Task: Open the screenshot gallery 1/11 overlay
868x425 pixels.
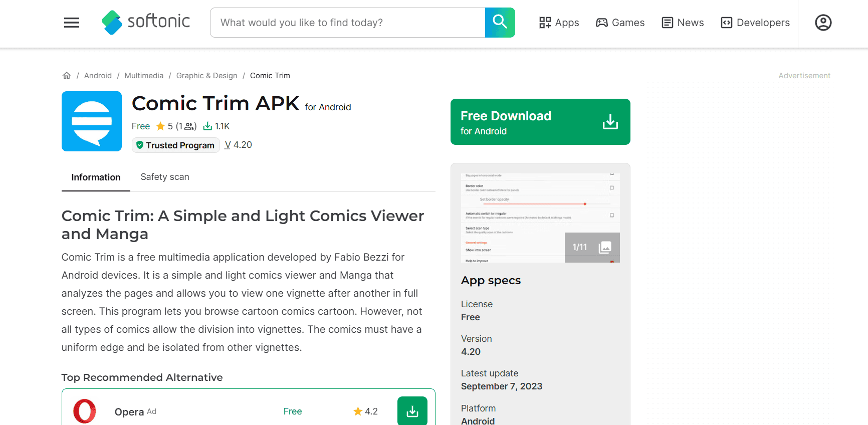Action: click(x=592, y=247)
